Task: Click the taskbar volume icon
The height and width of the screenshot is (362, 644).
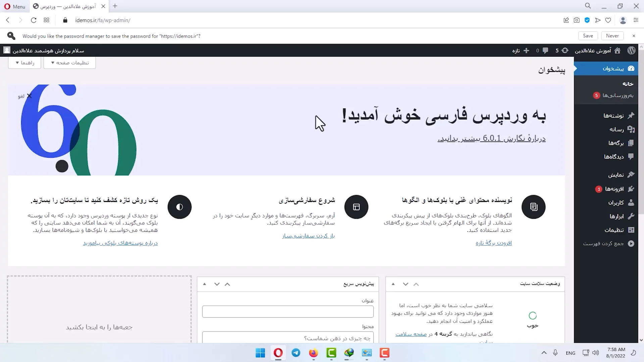Action: pyautogui.click(x=596, y=353)
